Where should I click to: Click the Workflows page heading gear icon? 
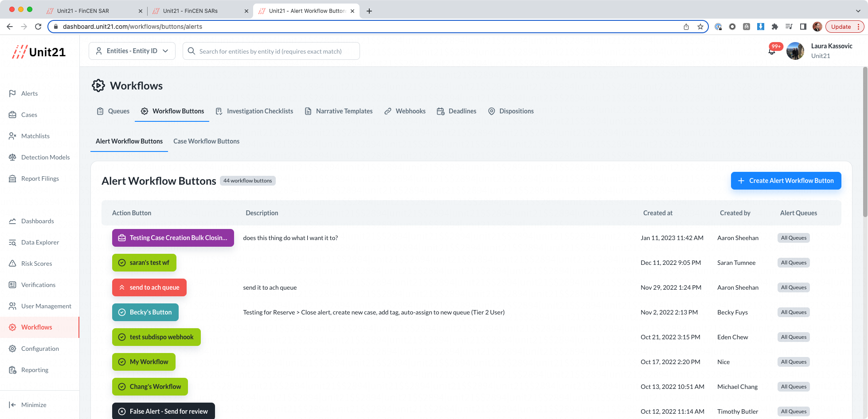[x=98, y=85]
